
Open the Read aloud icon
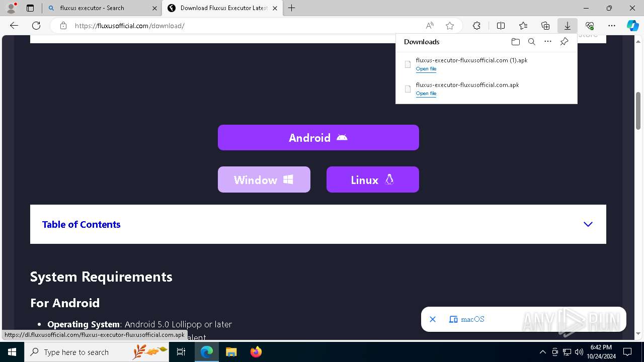(430, 26)
